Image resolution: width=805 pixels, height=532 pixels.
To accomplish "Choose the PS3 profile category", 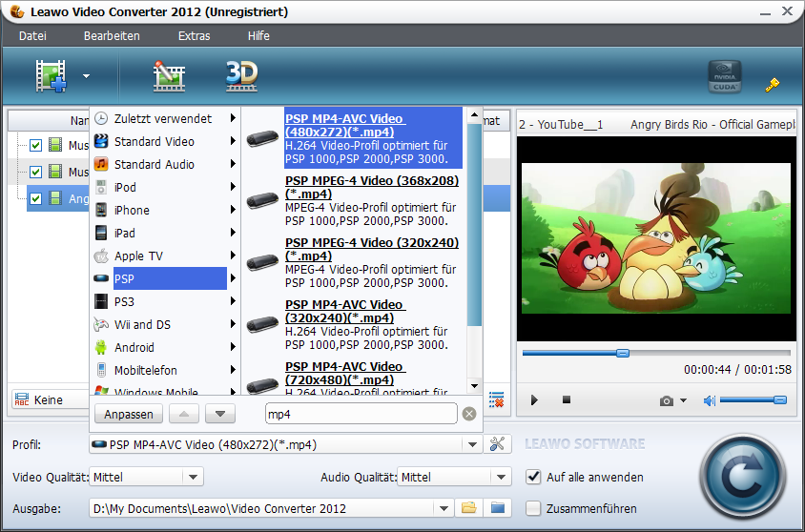I will [165, 301].
